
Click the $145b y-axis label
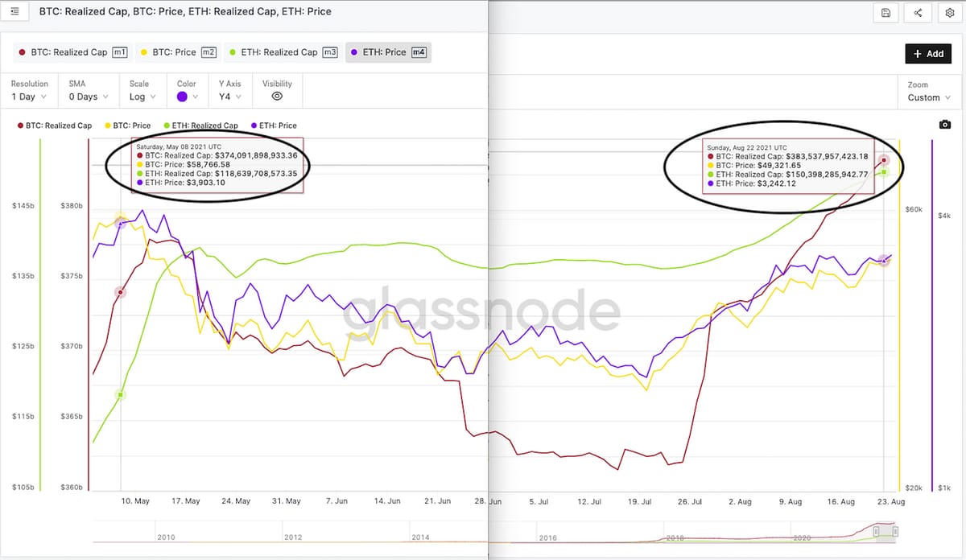pos(23,206)
